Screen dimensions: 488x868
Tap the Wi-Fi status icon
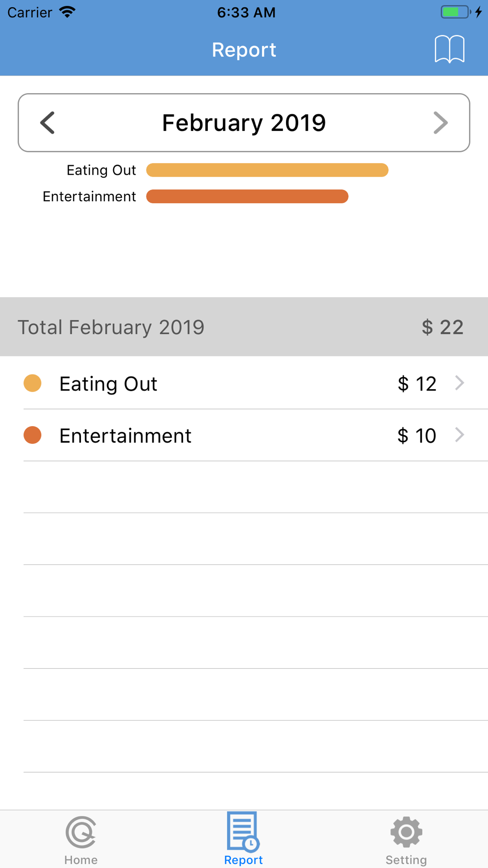pos(67,12)
